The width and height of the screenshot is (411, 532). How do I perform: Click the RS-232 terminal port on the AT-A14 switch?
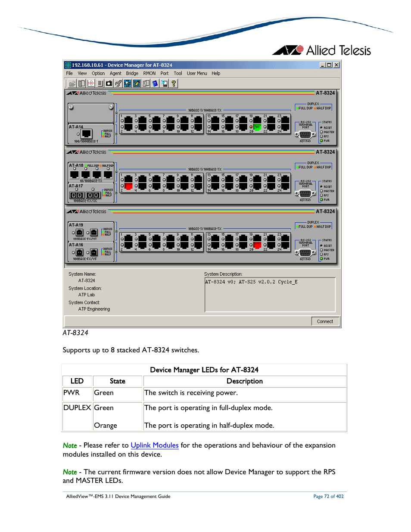click(305, 134)
